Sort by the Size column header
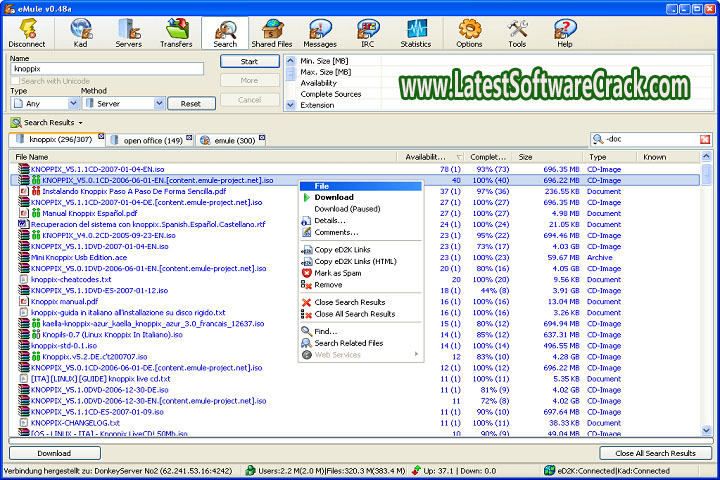 pos(548,157)
